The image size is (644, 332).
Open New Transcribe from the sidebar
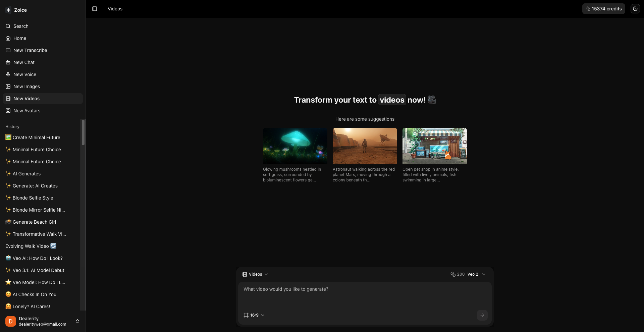coord(30,50)
